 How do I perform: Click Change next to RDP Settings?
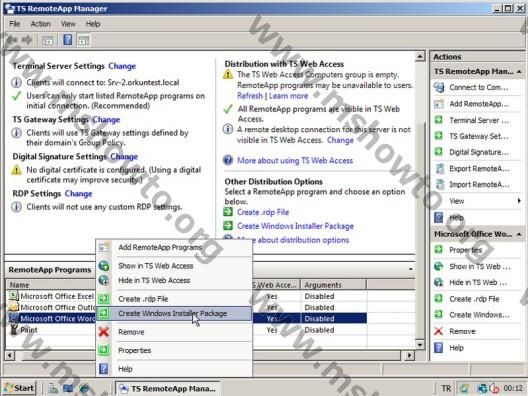78,194
